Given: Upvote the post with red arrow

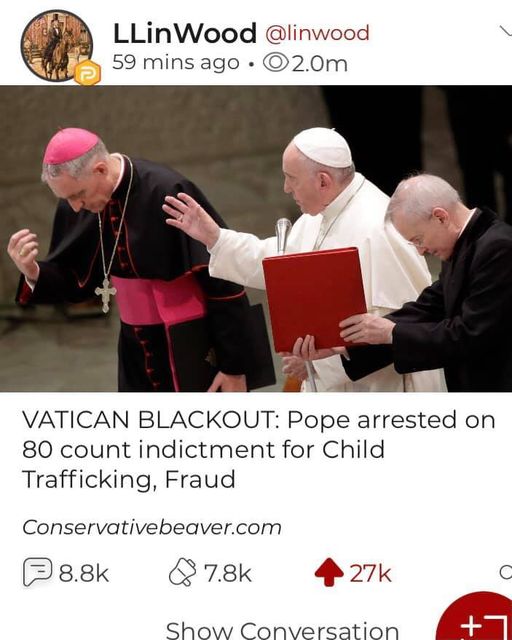Looking at the screenshot, I should pos(329,572).
